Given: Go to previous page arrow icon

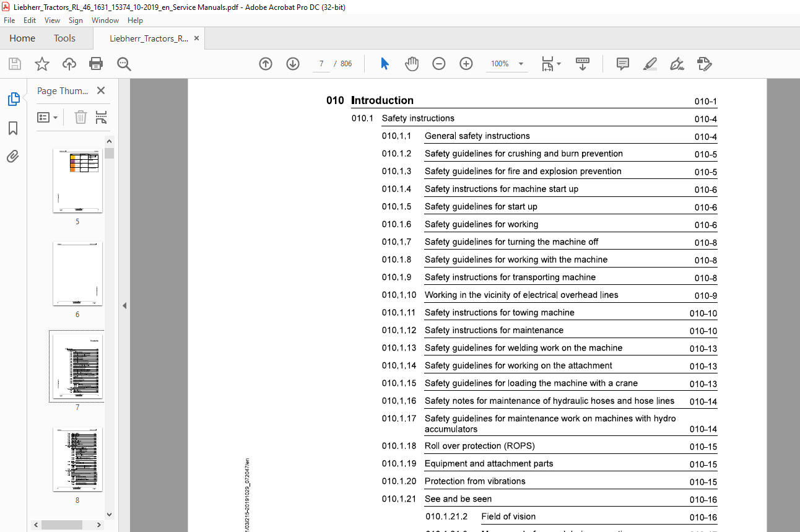Looking at the screenshot, I should 266,64.
